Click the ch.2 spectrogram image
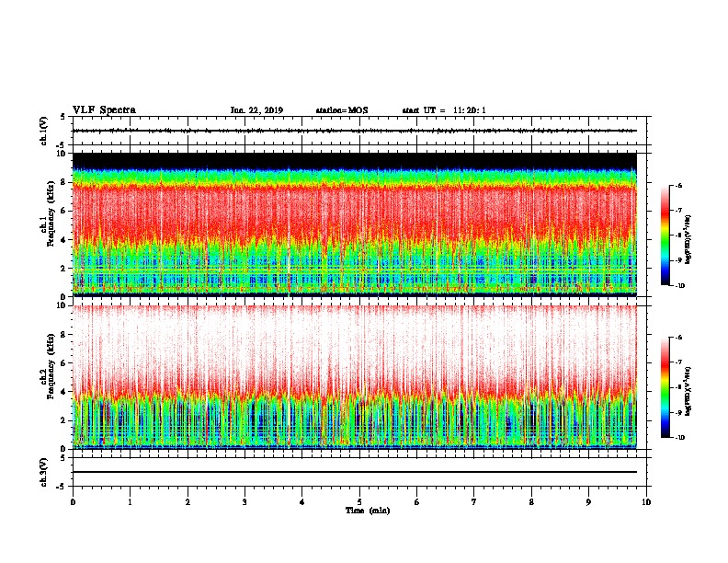 [354, 377]
